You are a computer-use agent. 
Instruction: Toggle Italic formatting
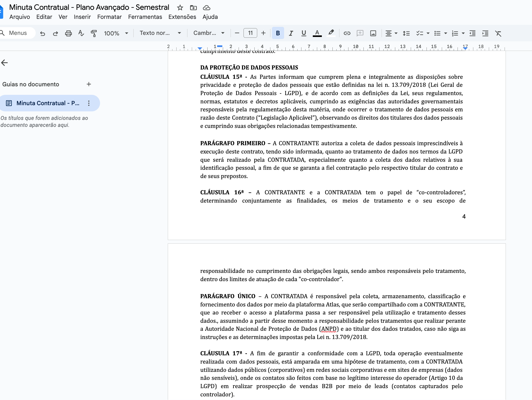click(x=291, y=33)
